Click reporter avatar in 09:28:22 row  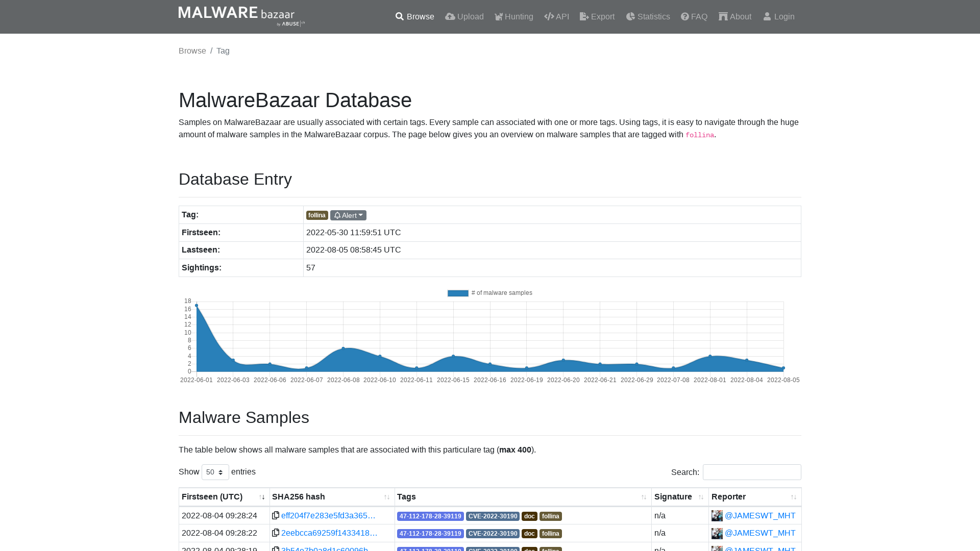point(717,533)
